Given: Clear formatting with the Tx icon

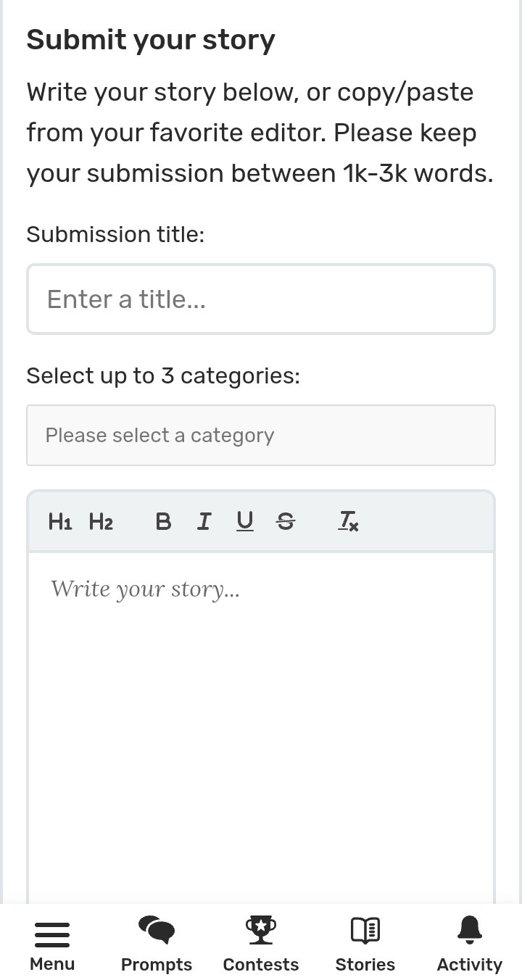Looking at the screenshot, I should click(x=348, y=521).
